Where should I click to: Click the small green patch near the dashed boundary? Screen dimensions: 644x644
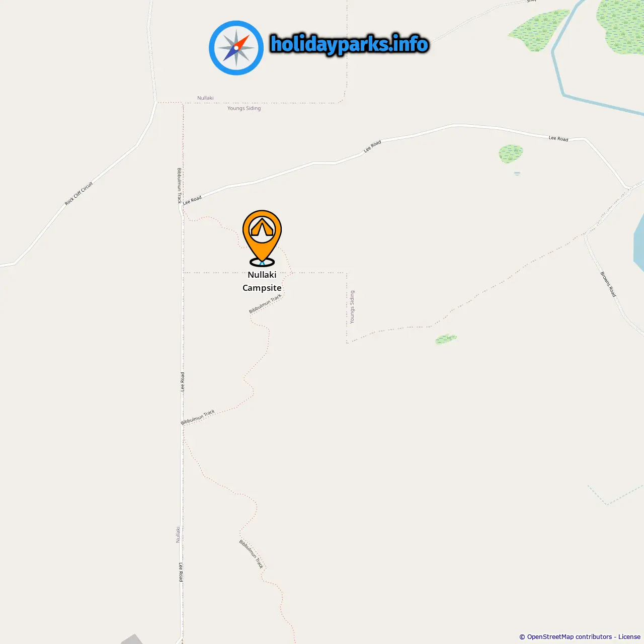[x=446, y=339]
